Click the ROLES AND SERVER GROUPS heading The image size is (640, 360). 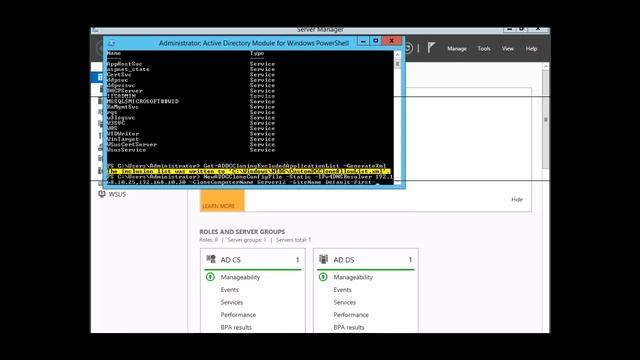[242, 231]
